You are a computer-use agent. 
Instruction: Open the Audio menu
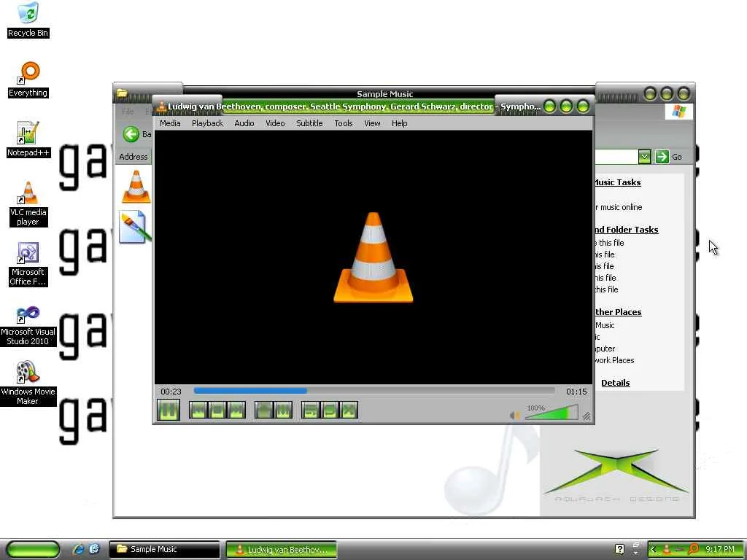click(x=244, y=123)
